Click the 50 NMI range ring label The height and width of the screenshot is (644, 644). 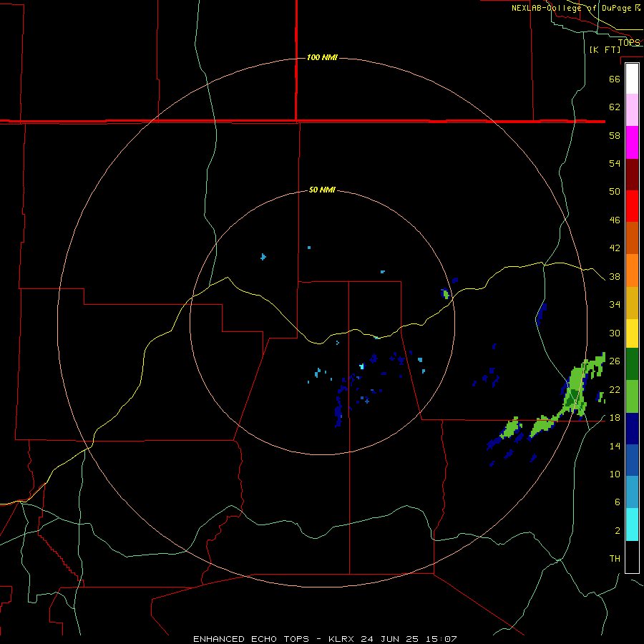click(322, 190)
